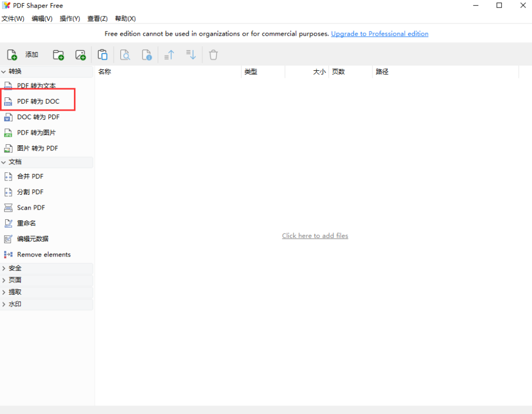Click the DOC 转为 PDF icon
Viewport: 532px width, 414px height.
point(8,117)
